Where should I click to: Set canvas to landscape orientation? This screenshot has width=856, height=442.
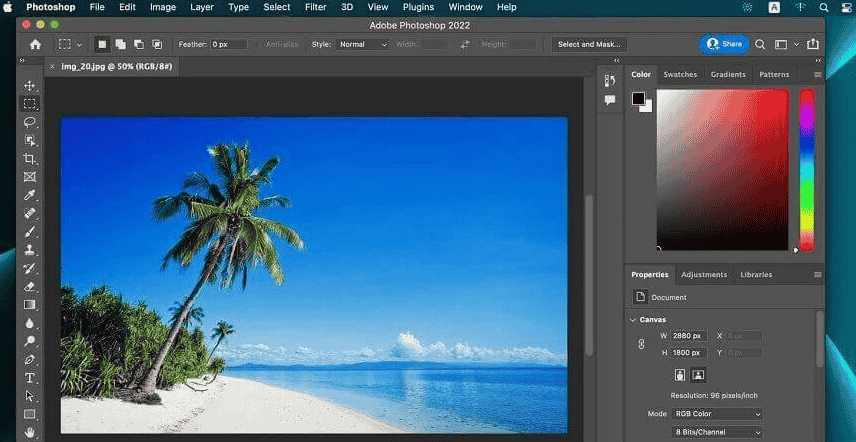[x=698, y=375]
